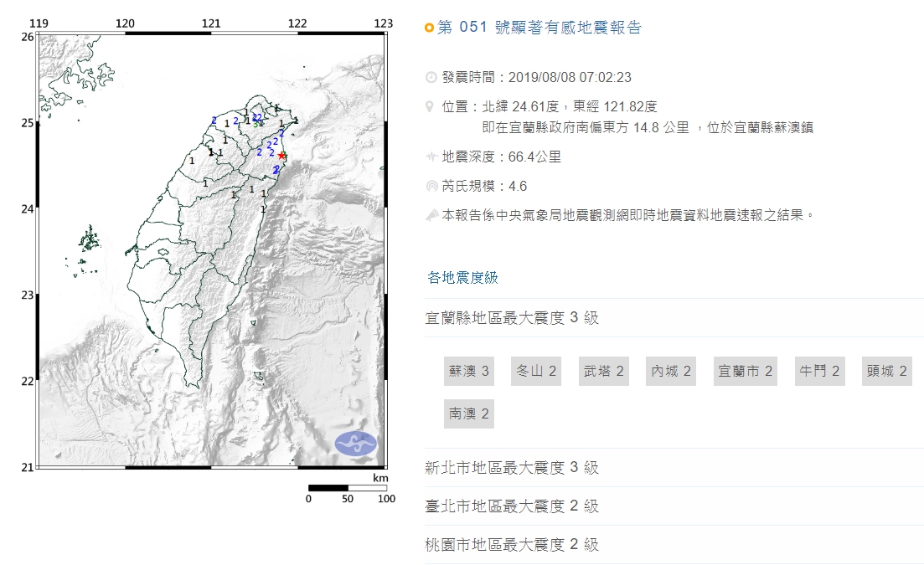
Task: Click the 蘇澳 3 station tag
Action: click(468, 371)
